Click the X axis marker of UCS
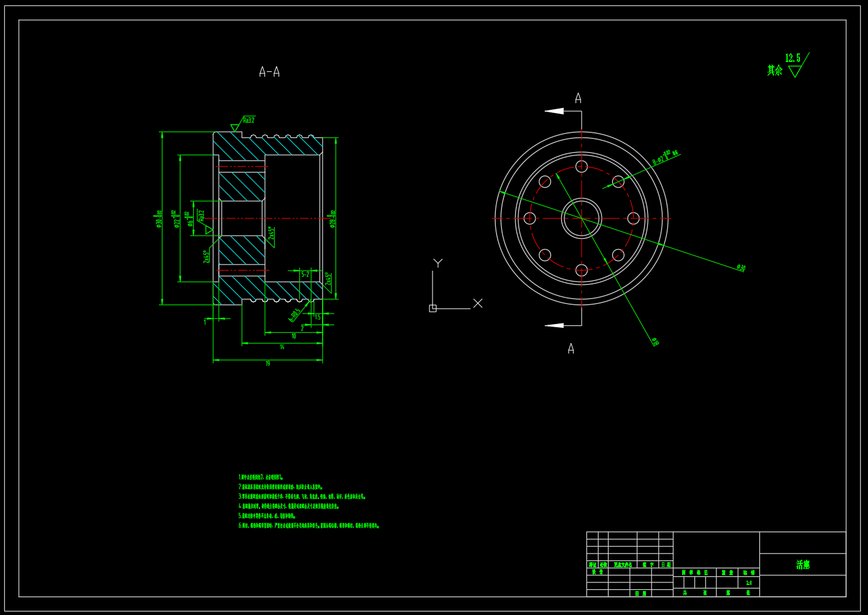The image size is (868, 615). pyautogui.click(x=478, y=303)
